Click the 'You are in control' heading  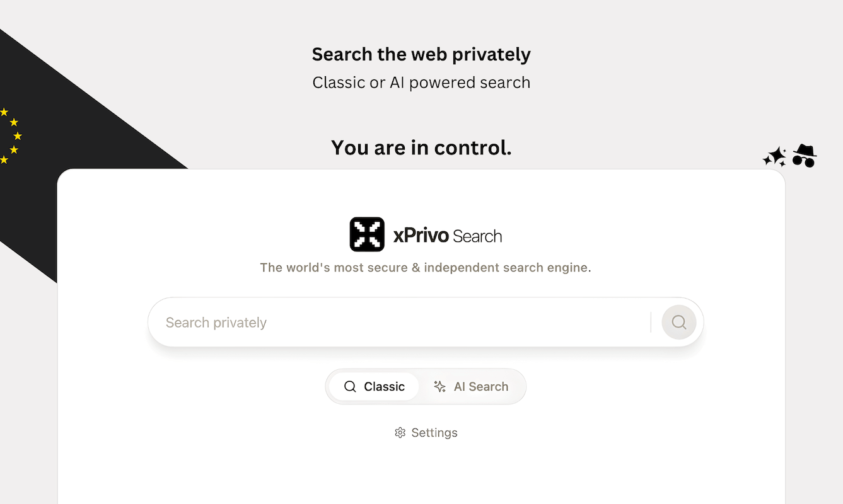(x=421, y=147)
